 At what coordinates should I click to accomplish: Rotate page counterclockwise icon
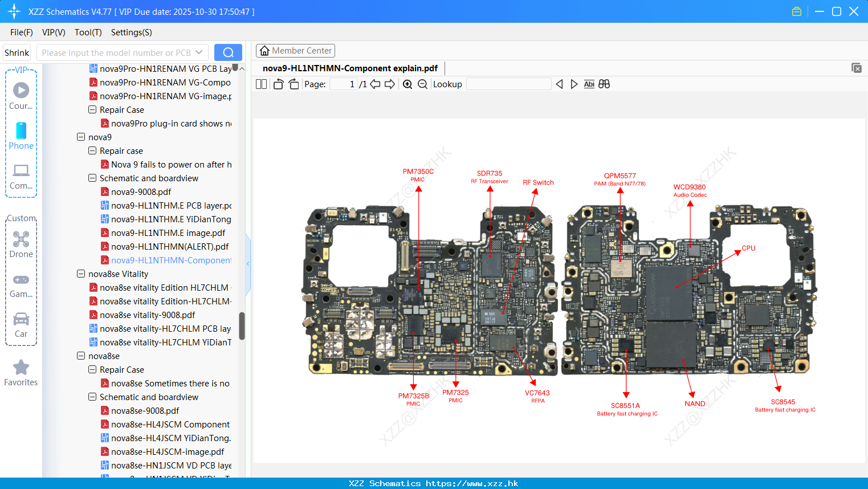tap(278, 84)
